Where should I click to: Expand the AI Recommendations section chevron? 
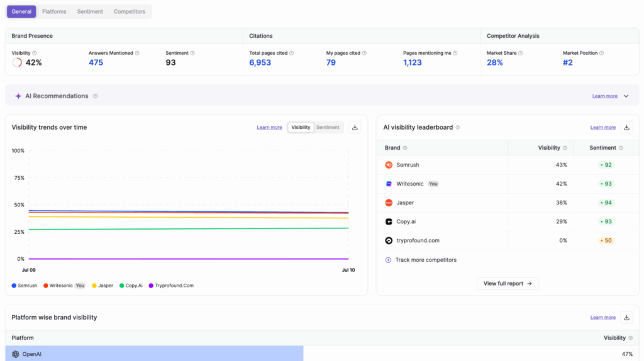point(626,96)
